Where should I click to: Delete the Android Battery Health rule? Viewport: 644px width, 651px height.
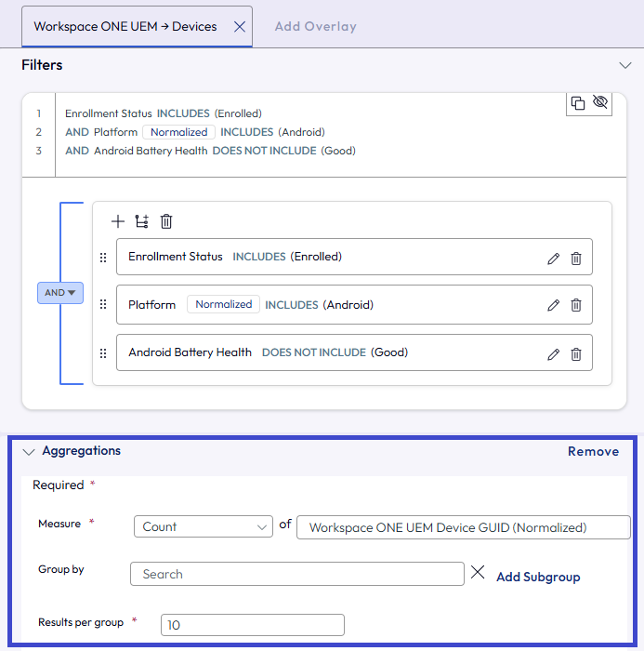coord(576,354)
